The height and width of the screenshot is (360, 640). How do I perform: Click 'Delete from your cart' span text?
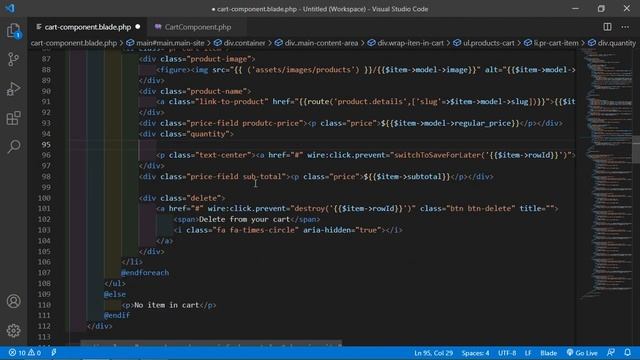pos(245,219)
